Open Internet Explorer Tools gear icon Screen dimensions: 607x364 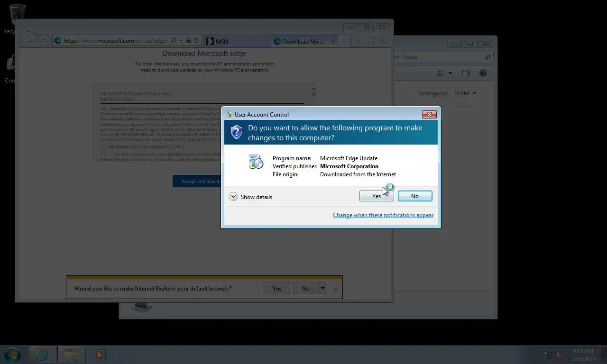click(x=383, y=40)
